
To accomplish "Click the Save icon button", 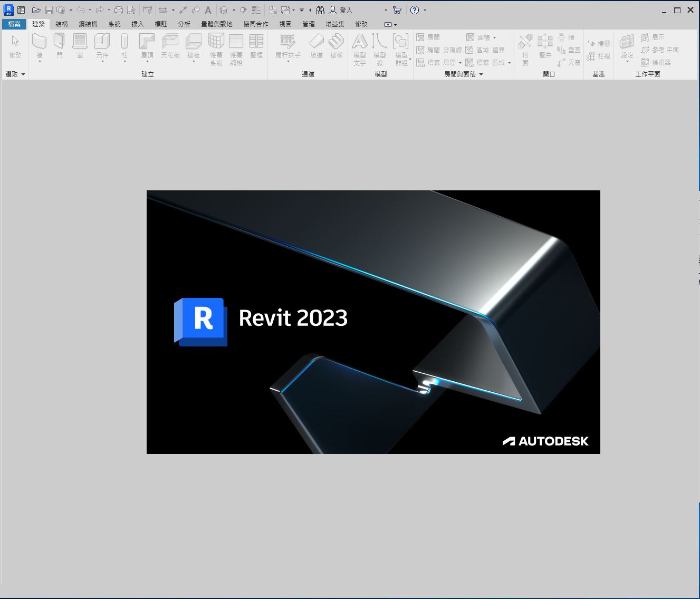I will [49, 9].
